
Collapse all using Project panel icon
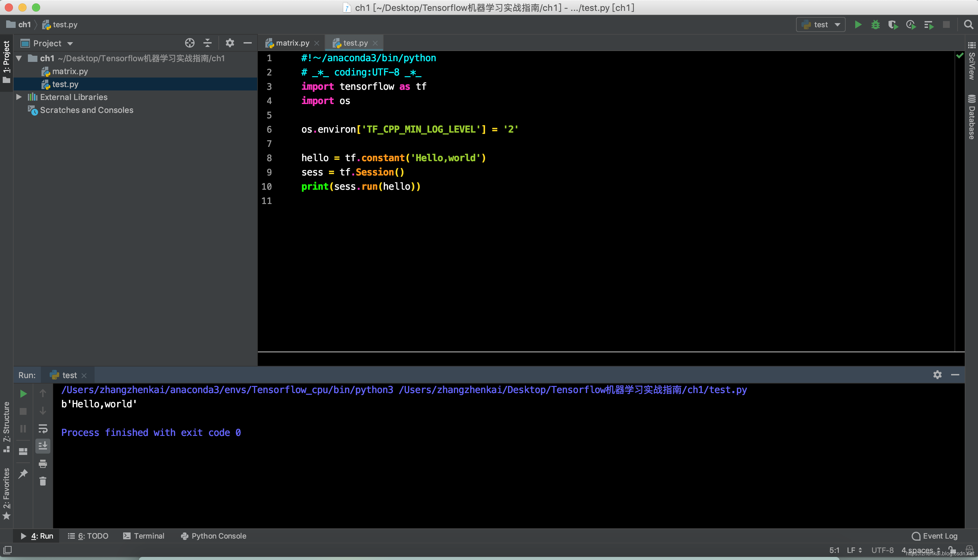[208, 43]
